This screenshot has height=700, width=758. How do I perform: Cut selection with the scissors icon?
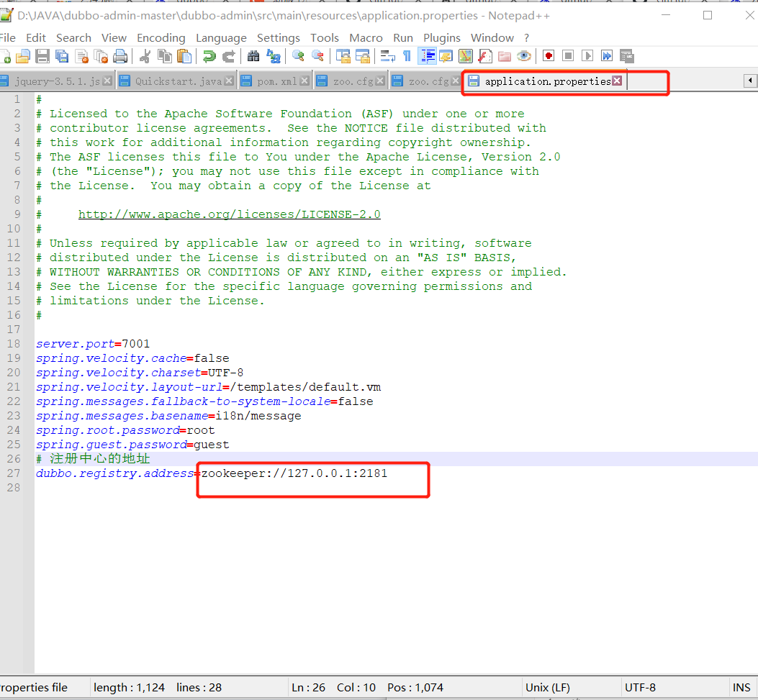[145, 57]
